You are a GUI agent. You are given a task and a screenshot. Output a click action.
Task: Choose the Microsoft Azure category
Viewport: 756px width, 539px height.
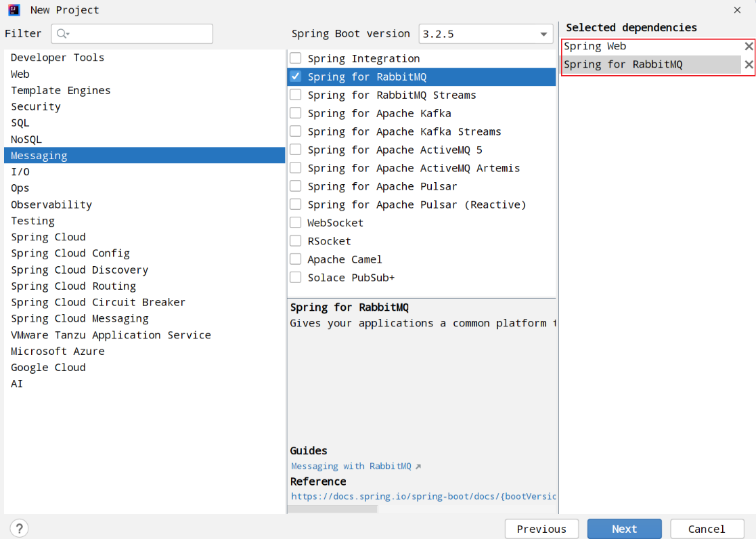(x=145, y=351)
